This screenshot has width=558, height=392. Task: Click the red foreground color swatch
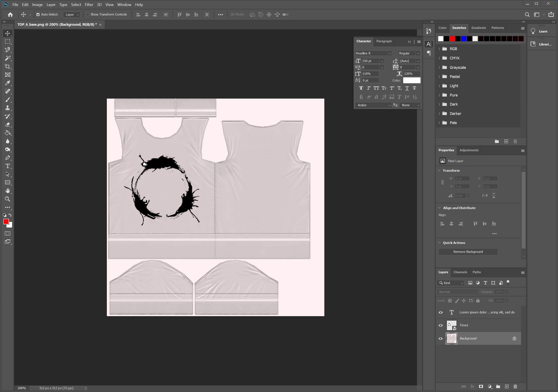click(6, 221)
